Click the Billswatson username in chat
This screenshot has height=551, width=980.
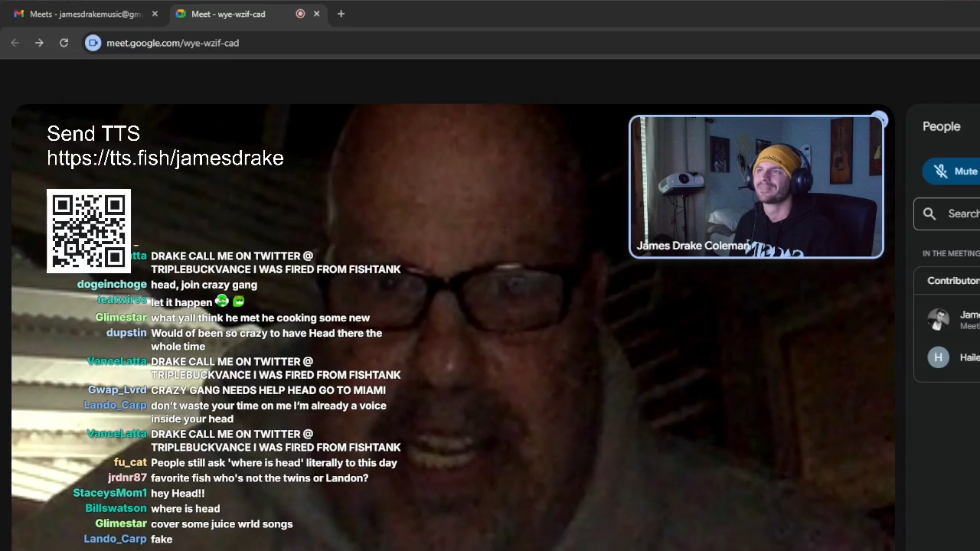pos(116,509)
